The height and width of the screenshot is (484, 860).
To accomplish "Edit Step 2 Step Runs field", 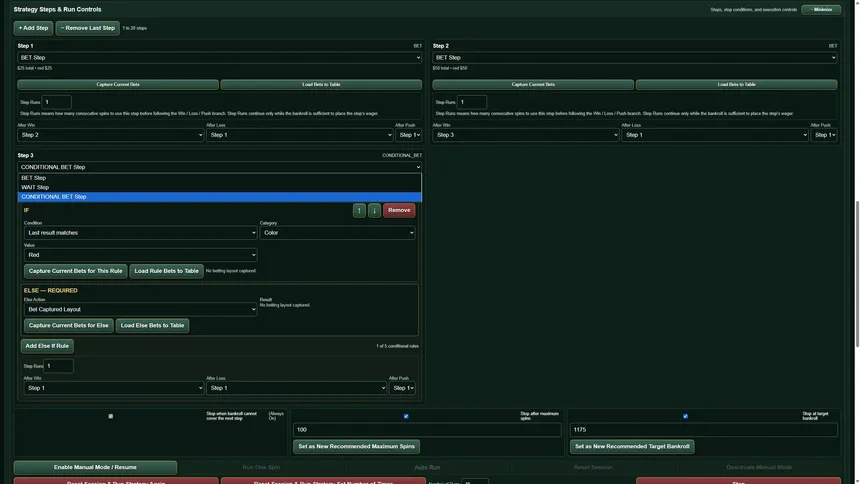I will pyautogui.click(x=472, y=102).
